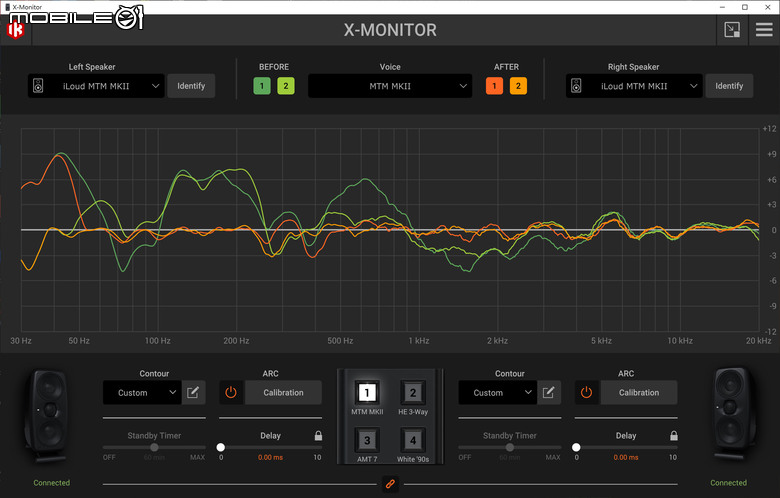Toggle AFTER curve 2 amber button
Screen dimensions: 780x498
[518, 86]
